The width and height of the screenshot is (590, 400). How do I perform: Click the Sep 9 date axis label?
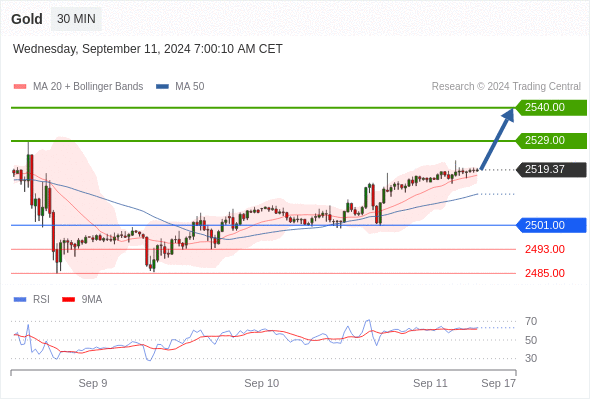click(93, 383)
